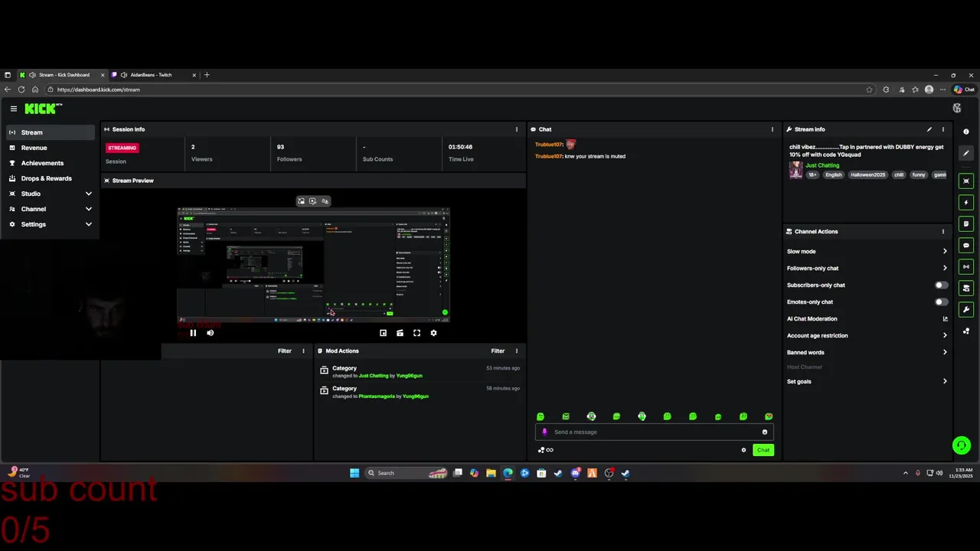Expand the Settings sidebar section
The height and width of the screenshot is (551, 980).
pos(51,224)
